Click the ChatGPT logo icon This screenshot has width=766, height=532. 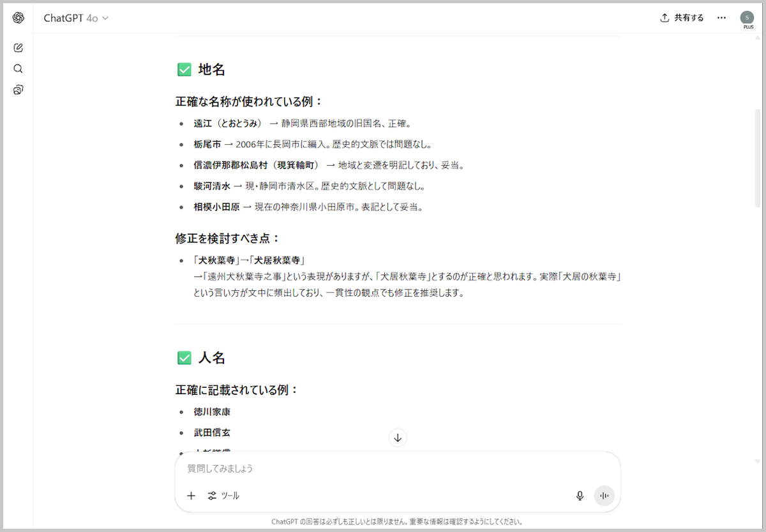(18, 18)
